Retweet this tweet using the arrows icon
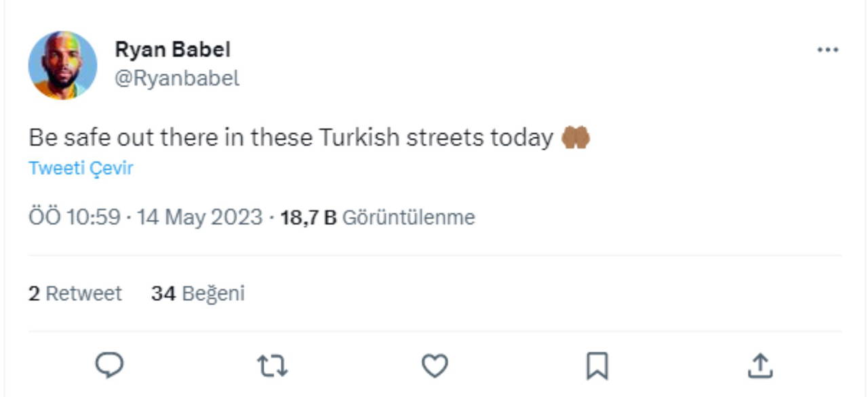This screenshot has width=868, height=397. (273, 367)
